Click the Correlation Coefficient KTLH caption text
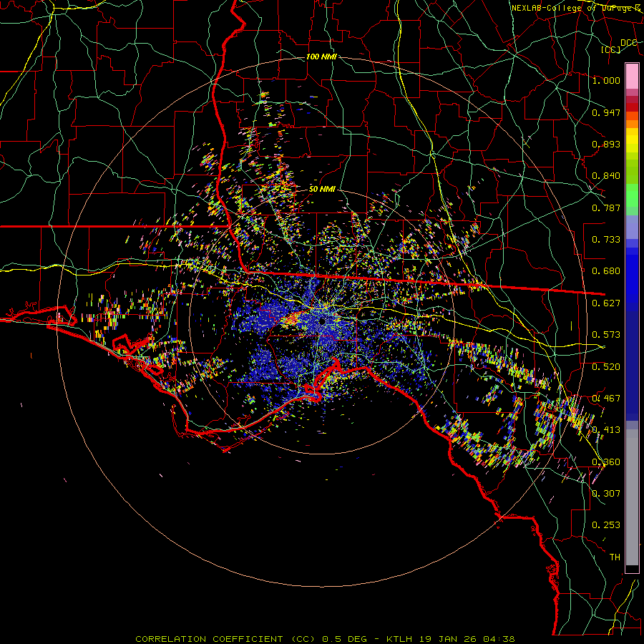 pyautogui.click(x=325, y=639)
